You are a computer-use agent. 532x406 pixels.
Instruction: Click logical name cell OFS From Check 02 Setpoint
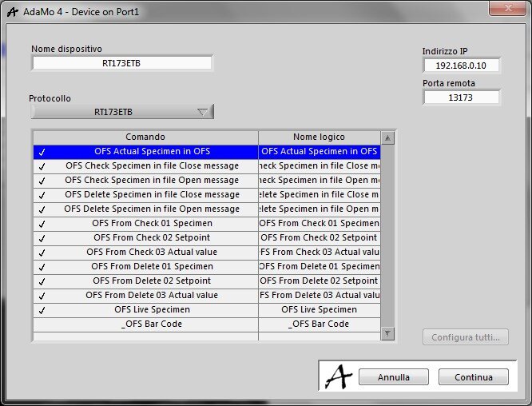pos(320,238)
